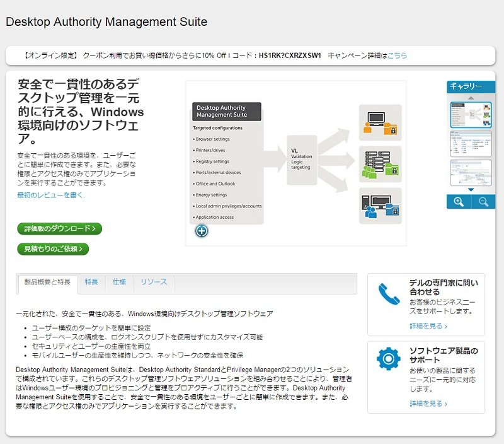Image resolution: width=504 pixels, height=444 pixels.
Task: Switch to the 特長 tab
Action: 91,282
